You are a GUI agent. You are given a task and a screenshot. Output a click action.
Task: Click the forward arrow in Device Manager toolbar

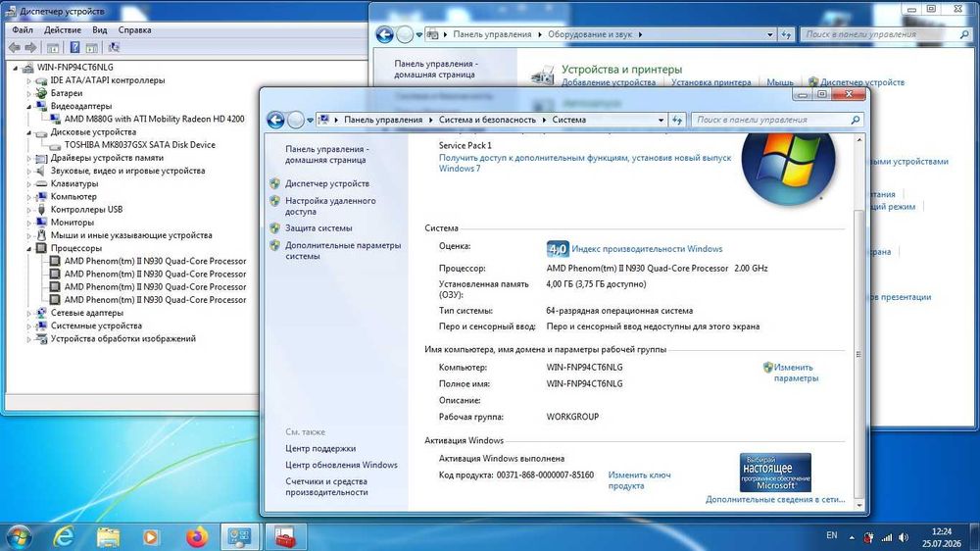click(x=30, y=47)
